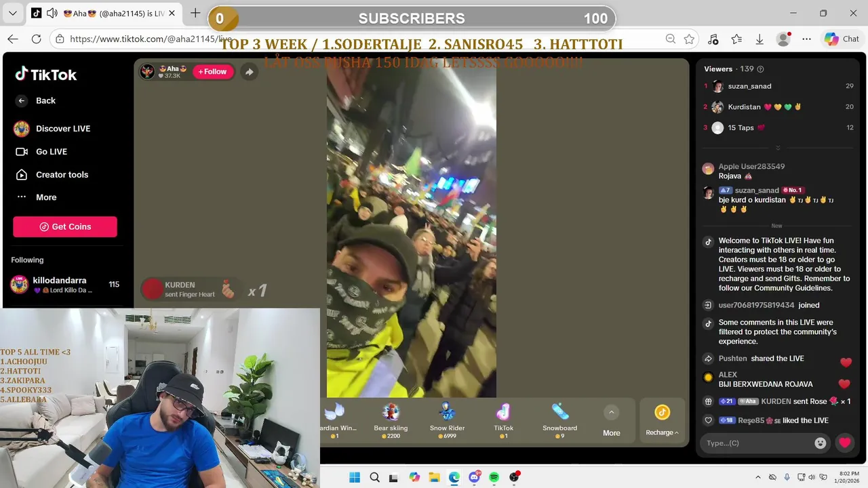Click ALEX commenter name in chat
This screenshot has height=488, width=868.
[728, 375]
